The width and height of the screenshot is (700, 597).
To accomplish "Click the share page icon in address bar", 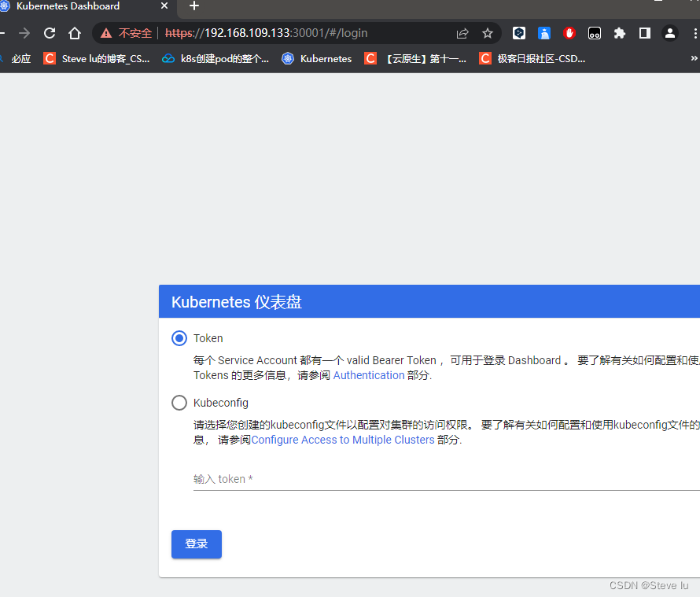I will click(x=462, y=33).
